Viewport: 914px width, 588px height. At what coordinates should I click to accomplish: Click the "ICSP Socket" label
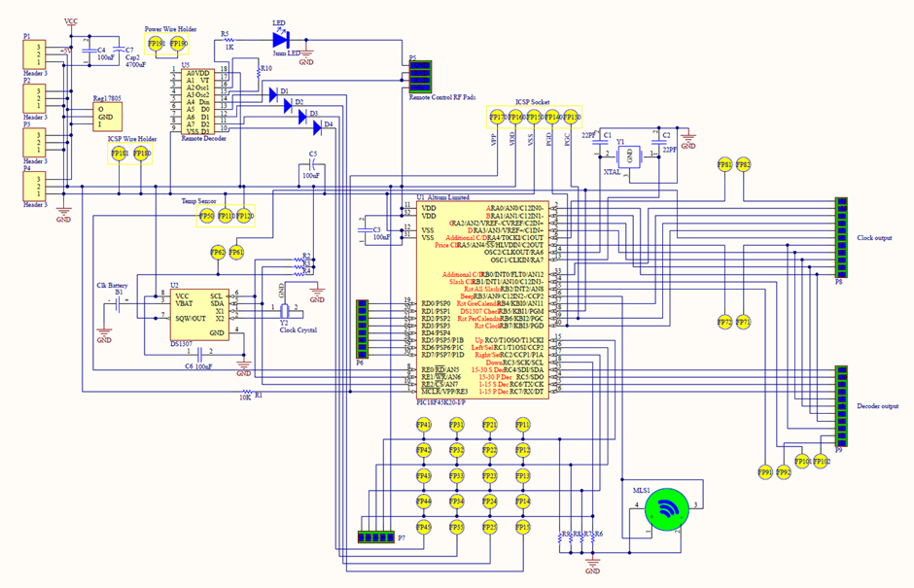click(532, 102)
